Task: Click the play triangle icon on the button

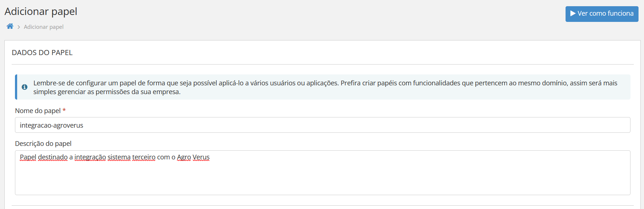Action: coord(573,13)
